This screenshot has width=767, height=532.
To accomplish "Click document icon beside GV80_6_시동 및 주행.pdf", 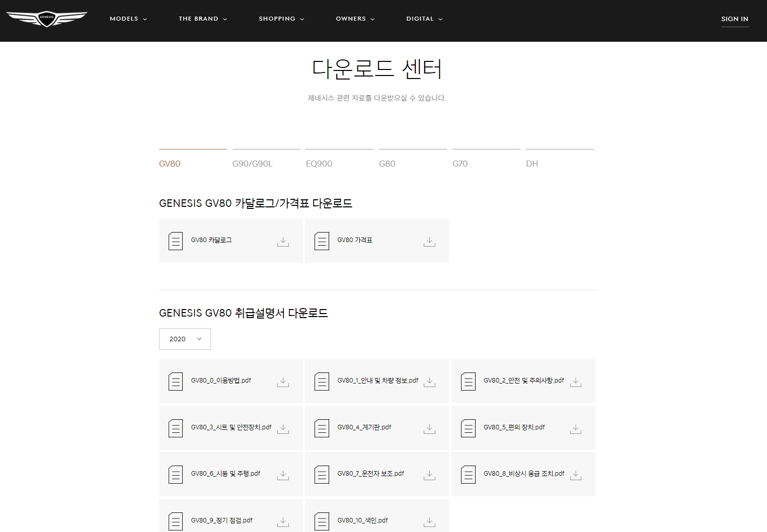I will (x=176, y=475).
